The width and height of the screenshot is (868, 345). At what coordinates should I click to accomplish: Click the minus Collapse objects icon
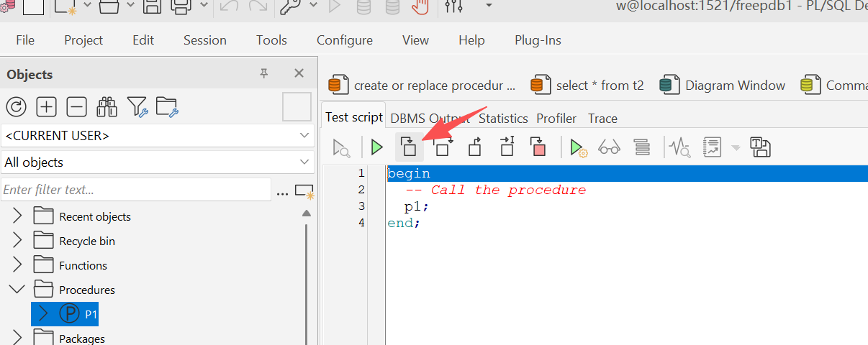point(77,107)
